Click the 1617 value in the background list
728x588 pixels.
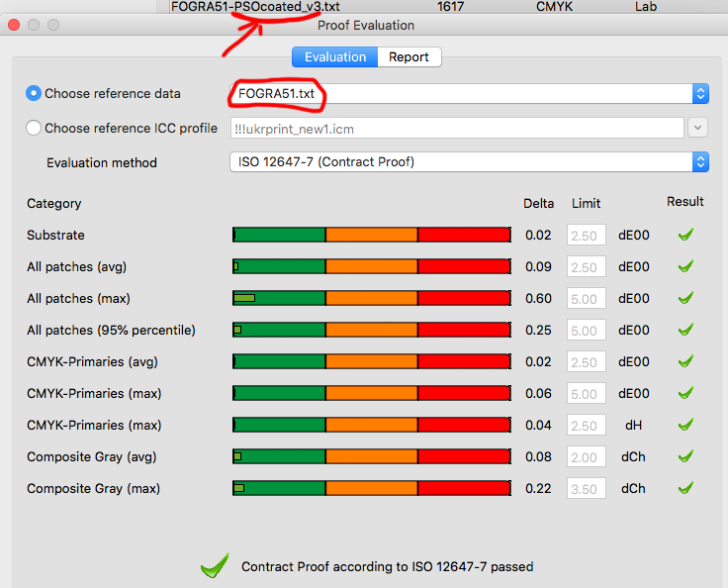pyautogui.click(x=450, y=7)
